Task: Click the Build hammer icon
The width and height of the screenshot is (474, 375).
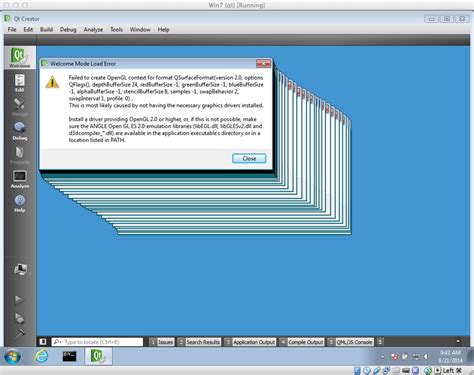Action: [20, 333]
